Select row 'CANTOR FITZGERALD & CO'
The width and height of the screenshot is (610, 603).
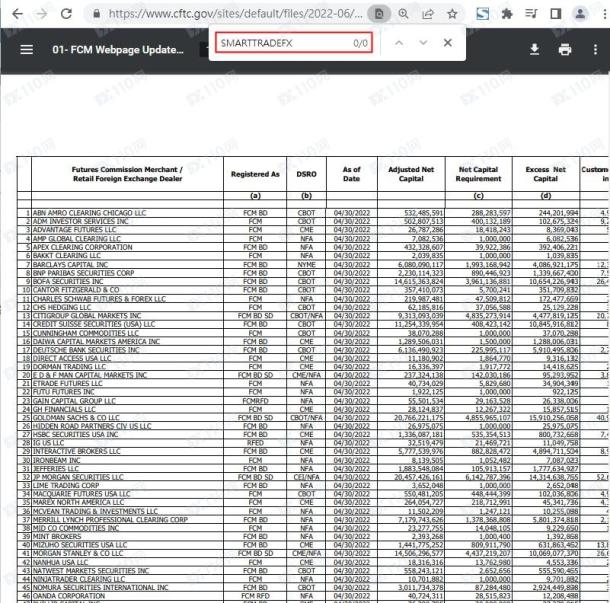point(312,290)
